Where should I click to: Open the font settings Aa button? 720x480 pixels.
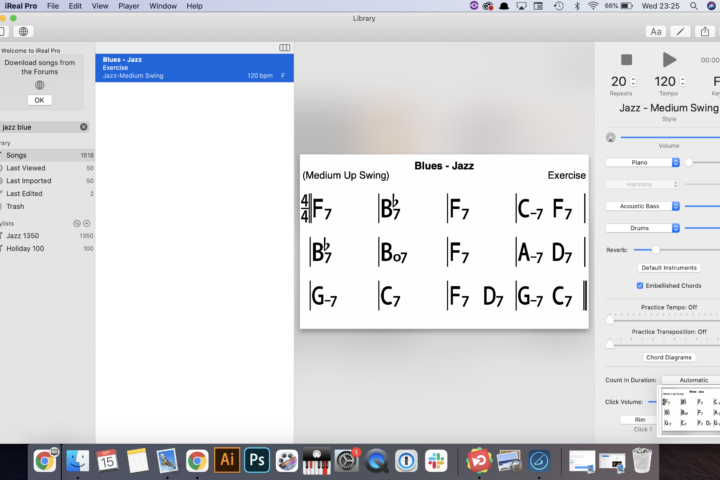(x=656, y=31)
